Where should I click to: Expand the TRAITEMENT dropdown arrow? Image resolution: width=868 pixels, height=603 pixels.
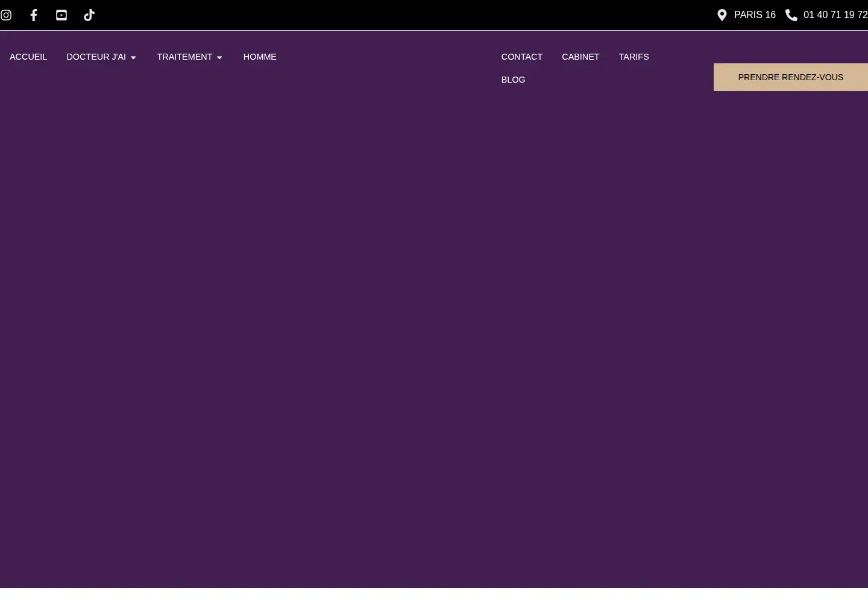pyautogui.click(x=219, y=57)
